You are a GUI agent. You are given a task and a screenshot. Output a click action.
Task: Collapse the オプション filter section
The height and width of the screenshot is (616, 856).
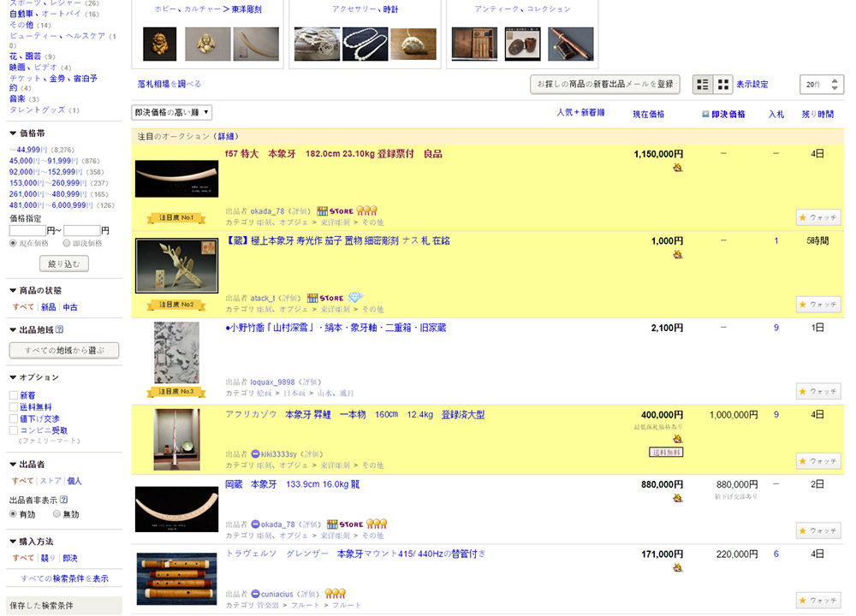point(13,377)
